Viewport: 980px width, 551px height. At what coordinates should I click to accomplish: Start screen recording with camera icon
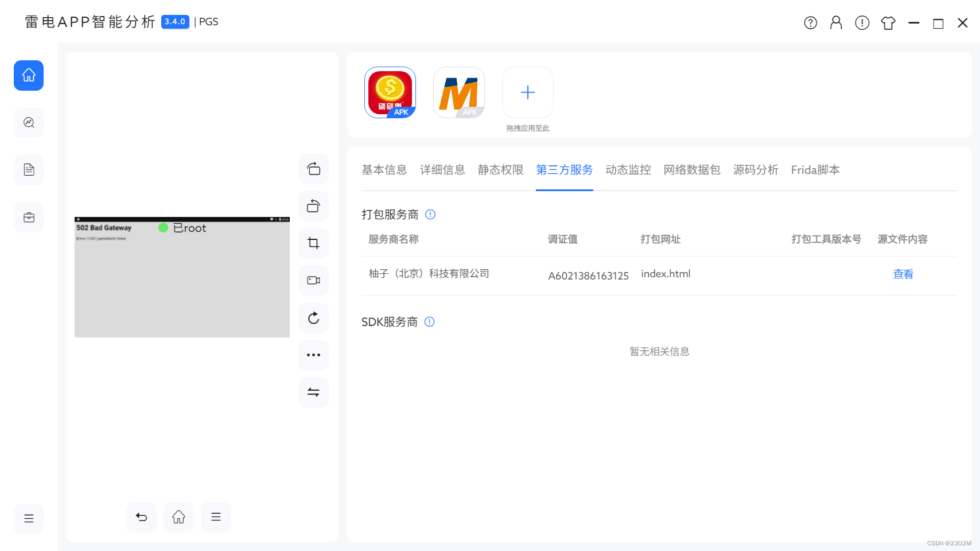pos(313,281)
